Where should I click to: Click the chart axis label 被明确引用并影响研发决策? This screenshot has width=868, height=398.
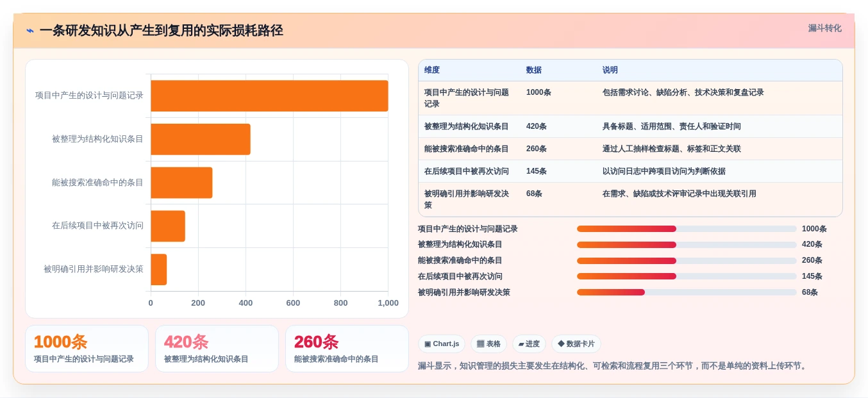coord(94,269)
